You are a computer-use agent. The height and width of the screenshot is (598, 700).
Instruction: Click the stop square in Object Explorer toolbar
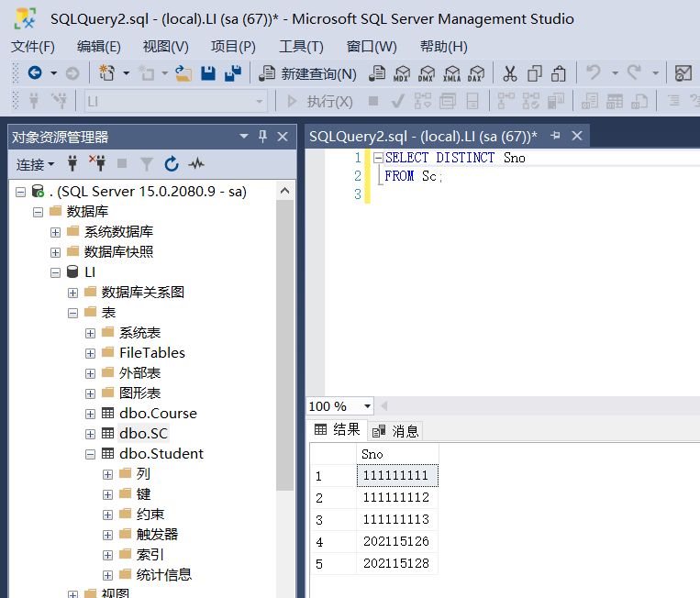pyautogui.click(x=122, y=164)
